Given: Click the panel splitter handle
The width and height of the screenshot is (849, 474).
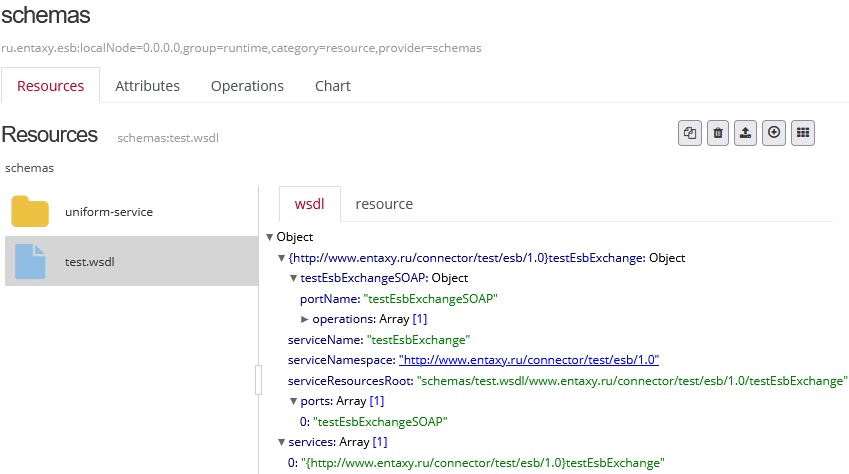Looking at the screenshot, I should pyautogui.click(x=258, y=380).
